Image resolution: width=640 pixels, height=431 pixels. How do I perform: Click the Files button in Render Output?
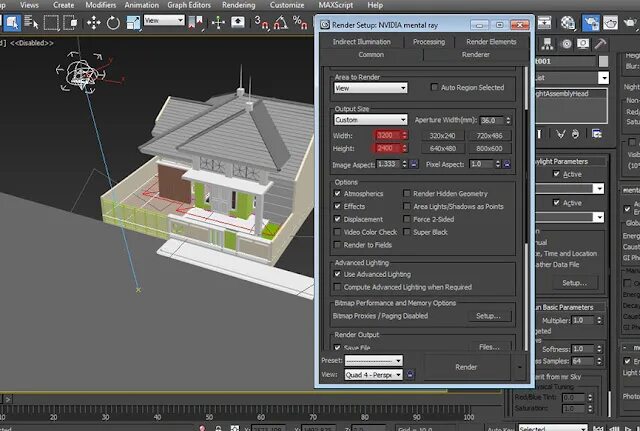pyautogui.click(x=489, y=347)
